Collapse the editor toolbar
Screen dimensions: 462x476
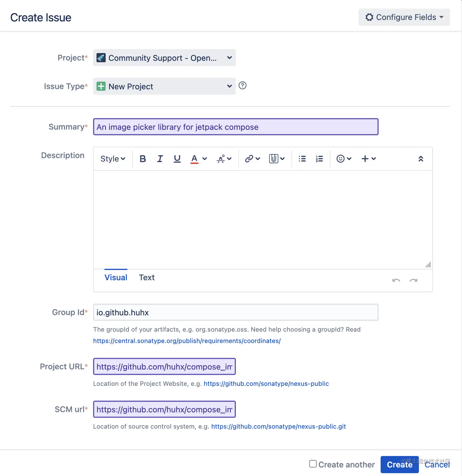pyautogui.click(x=421, y=159)
